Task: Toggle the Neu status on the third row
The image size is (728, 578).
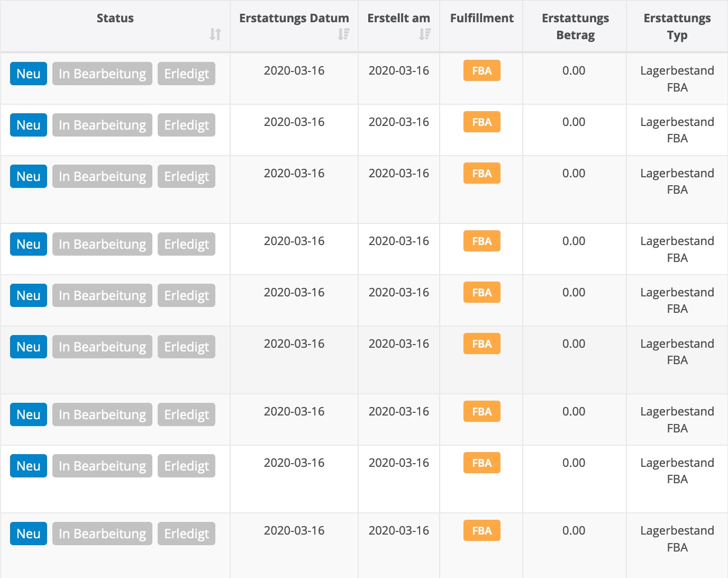Action: (28, 176)
